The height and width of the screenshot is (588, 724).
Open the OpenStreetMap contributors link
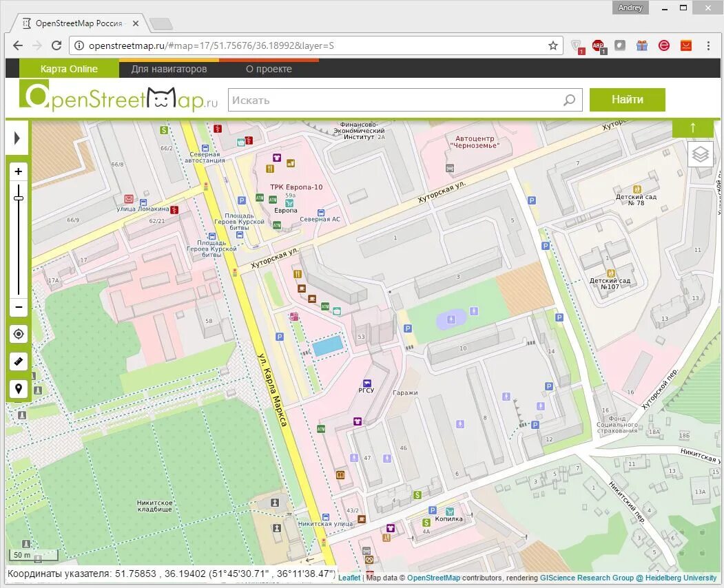pyautogui.click(x=433, y=578)
